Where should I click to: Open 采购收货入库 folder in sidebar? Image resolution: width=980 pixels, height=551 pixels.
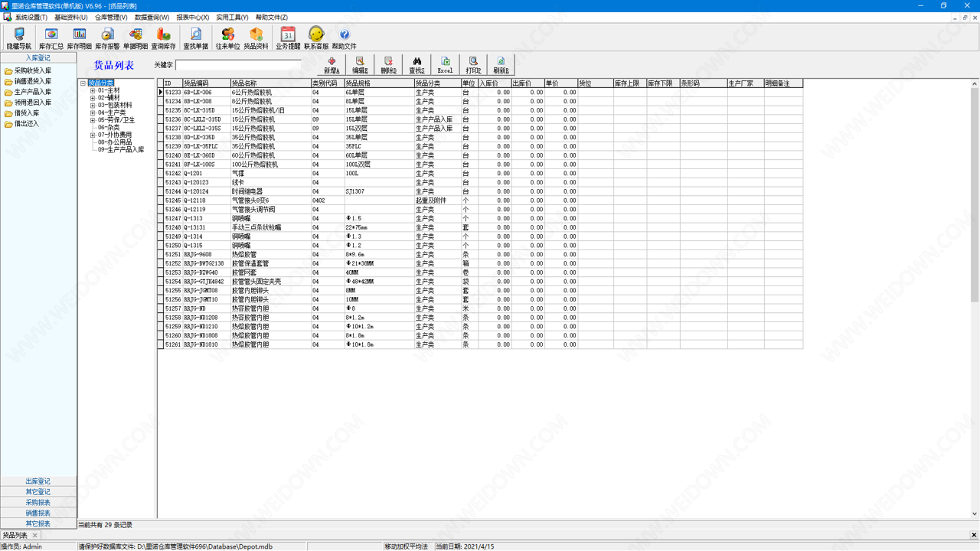point(29,70)
